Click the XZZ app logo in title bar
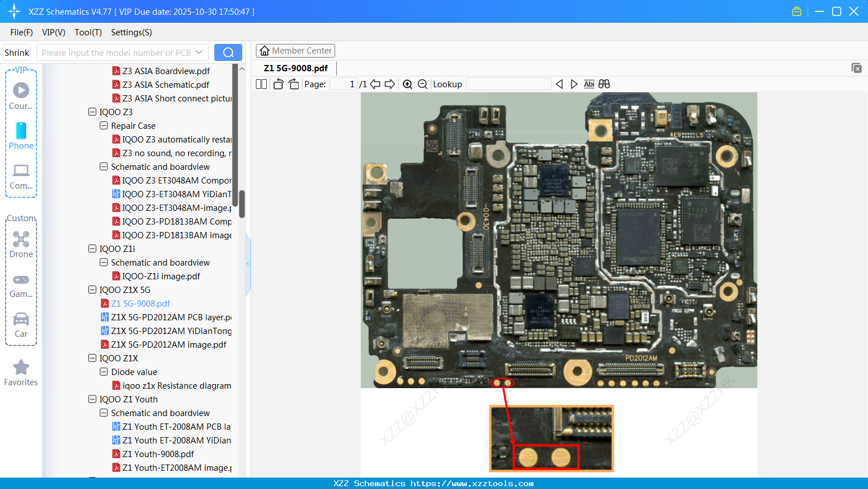868x489 pixels. (14, 11)
